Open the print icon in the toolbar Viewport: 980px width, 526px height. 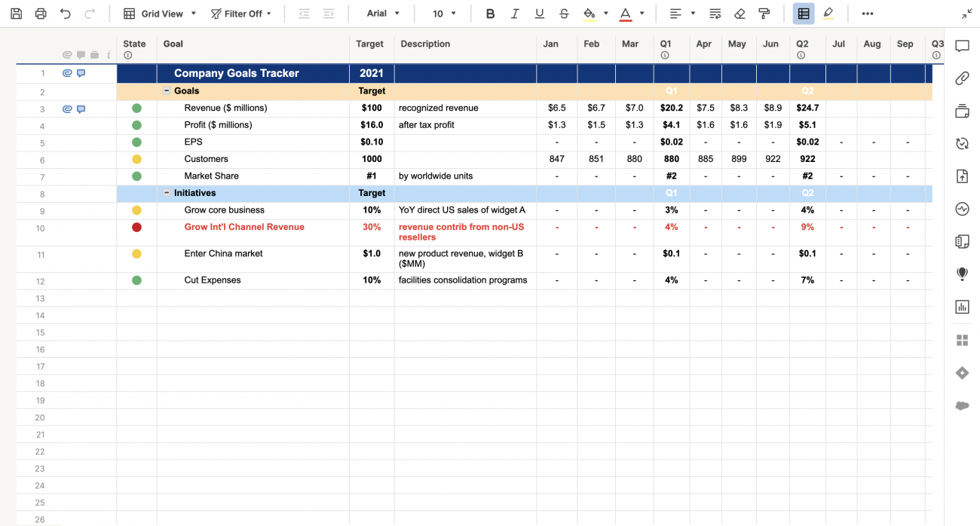point(41,13)
